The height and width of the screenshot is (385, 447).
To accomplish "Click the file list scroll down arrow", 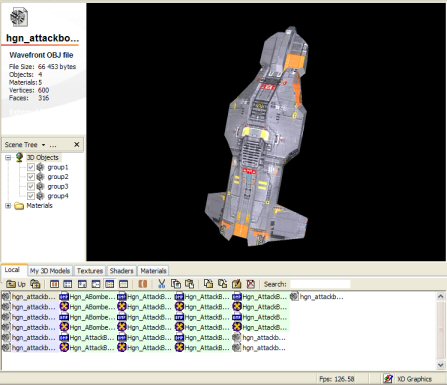I will point(440,365).
